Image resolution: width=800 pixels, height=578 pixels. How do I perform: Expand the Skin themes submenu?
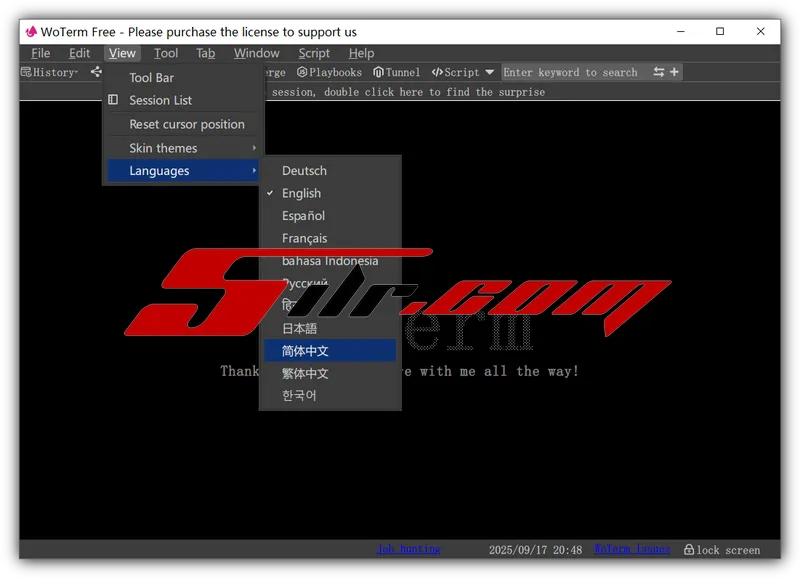tap(183, 148)
